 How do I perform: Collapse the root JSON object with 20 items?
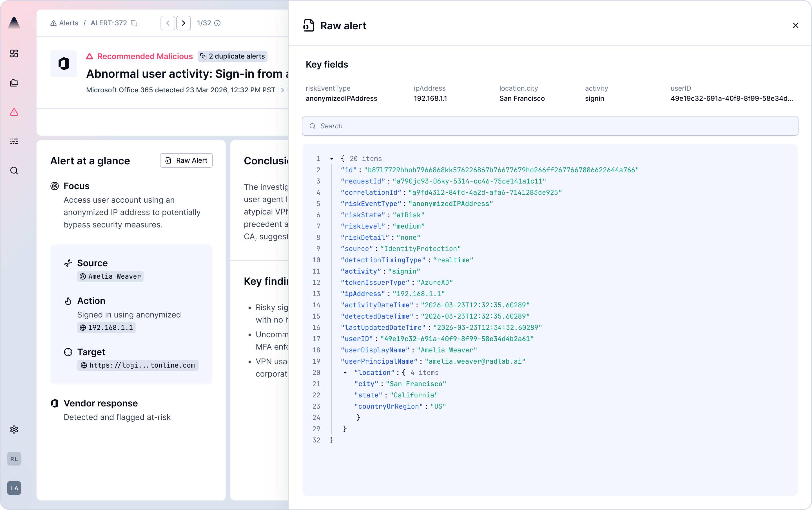point(331,159)
